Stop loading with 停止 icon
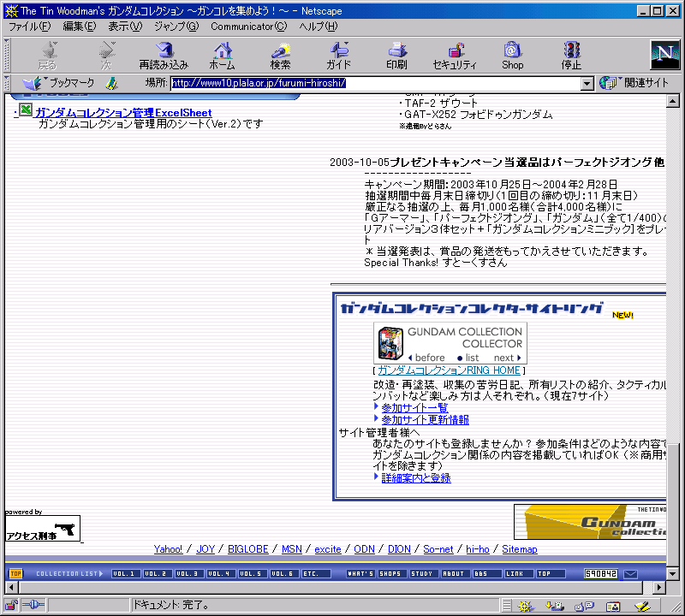This screenshot has height=616, width=685. pos(571,56)
